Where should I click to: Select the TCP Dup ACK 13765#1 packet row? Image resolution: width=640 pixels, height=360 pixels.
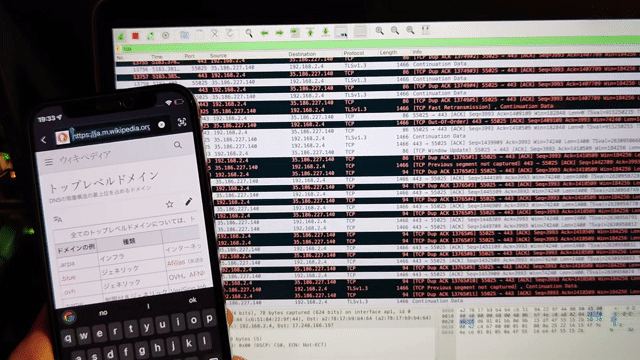[x=423, y=158]
